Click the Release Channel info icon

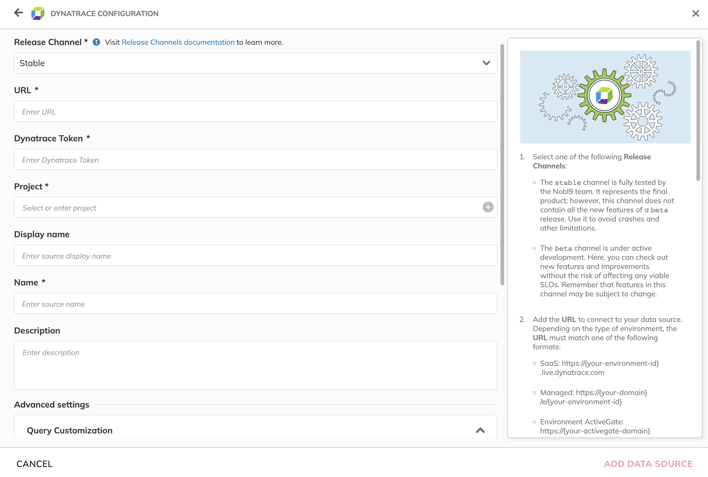[x=96, y=42]
